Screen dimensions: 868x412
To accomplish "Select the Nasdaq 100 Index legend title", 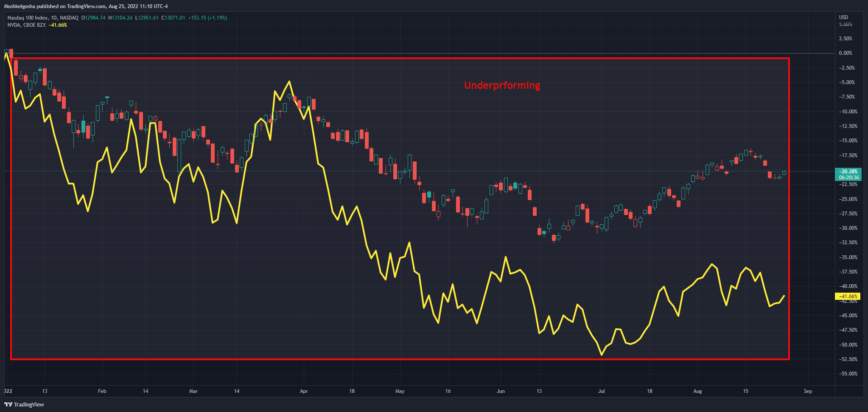I will tap(43, 18).
